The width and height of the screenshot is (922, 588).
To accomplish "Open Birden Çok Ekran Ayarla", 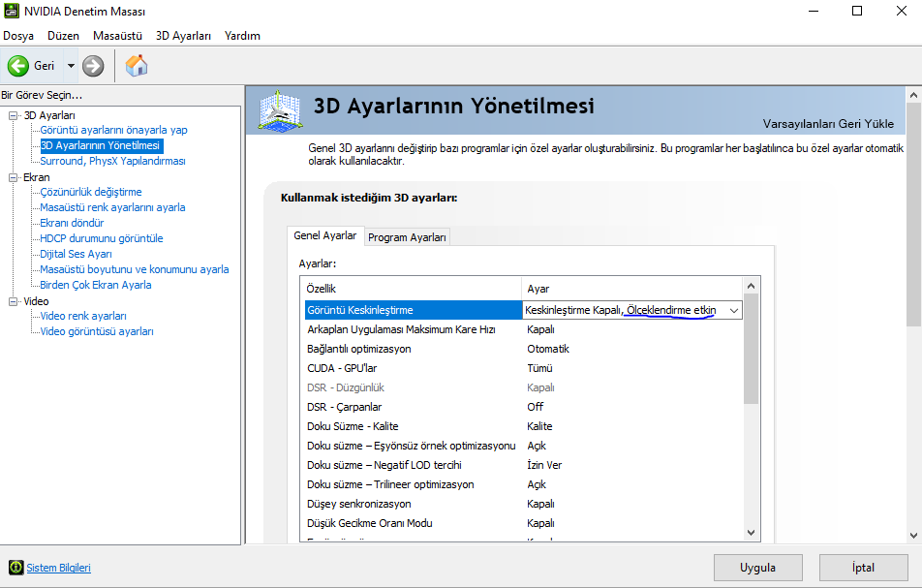I will [x=95, y=285].
